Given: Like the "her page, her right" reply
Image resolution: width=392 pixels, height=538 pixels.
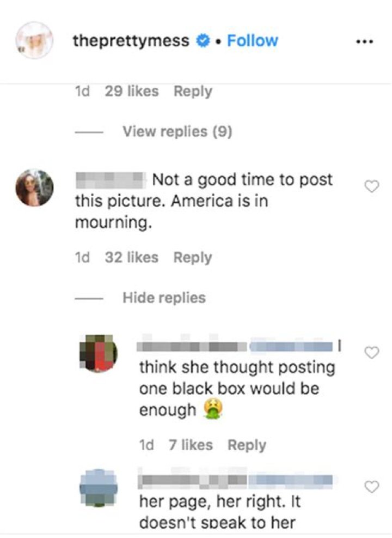Looking at the screenshot, I should pos(372,487).
